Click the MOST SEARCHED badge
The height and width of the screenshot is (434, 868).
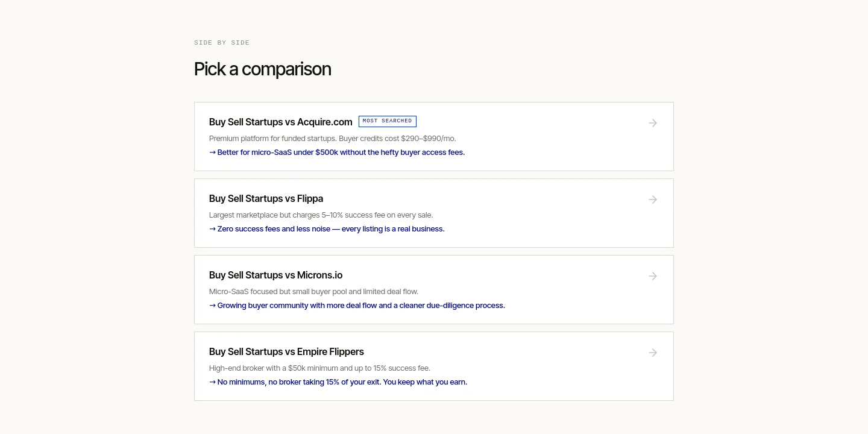click(388, 121)
